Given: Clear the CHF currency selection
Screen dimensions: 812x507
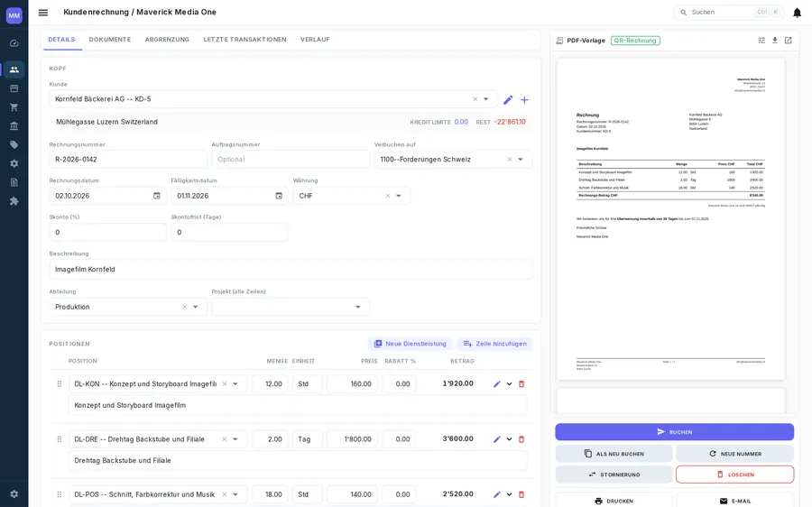Looking at the screenshot, I should coord(387,196).
